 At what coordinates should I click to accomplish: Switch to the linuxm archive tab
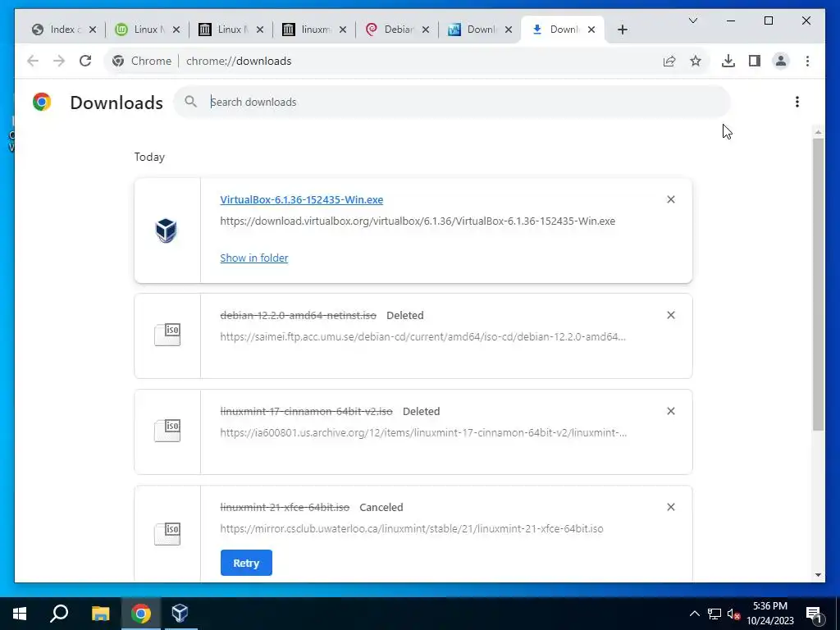(315, 30)
